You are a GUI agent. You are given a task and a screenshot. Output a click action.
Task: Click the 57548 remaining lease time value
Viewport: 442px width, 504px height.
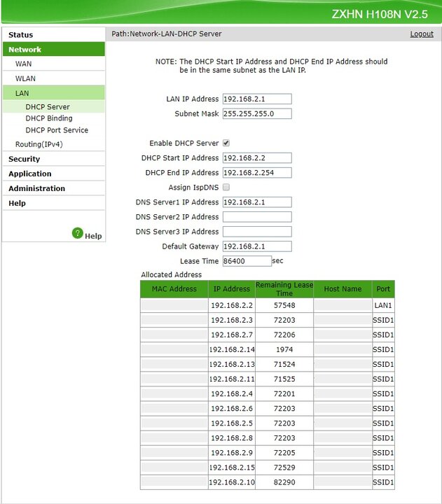tap(284, 305)
